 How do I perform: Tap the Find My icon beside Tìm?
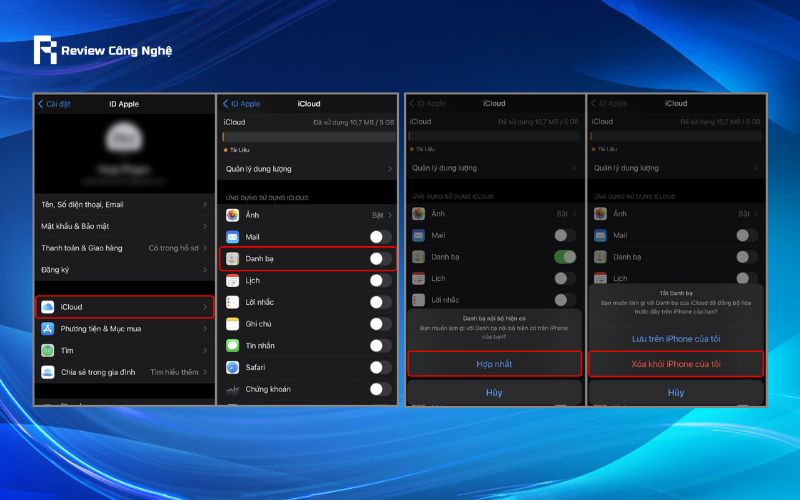click(x=47, y=351)
